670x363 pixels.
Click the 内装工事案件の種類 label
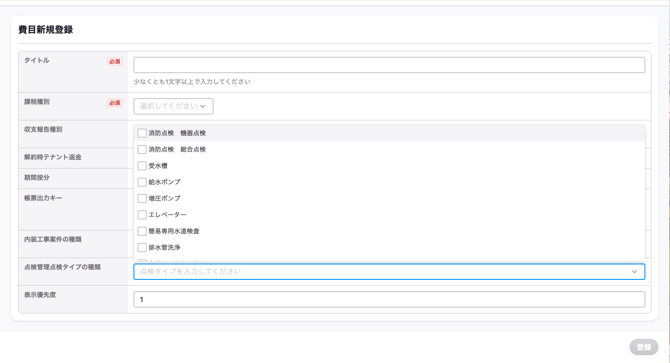pos(53,240)
